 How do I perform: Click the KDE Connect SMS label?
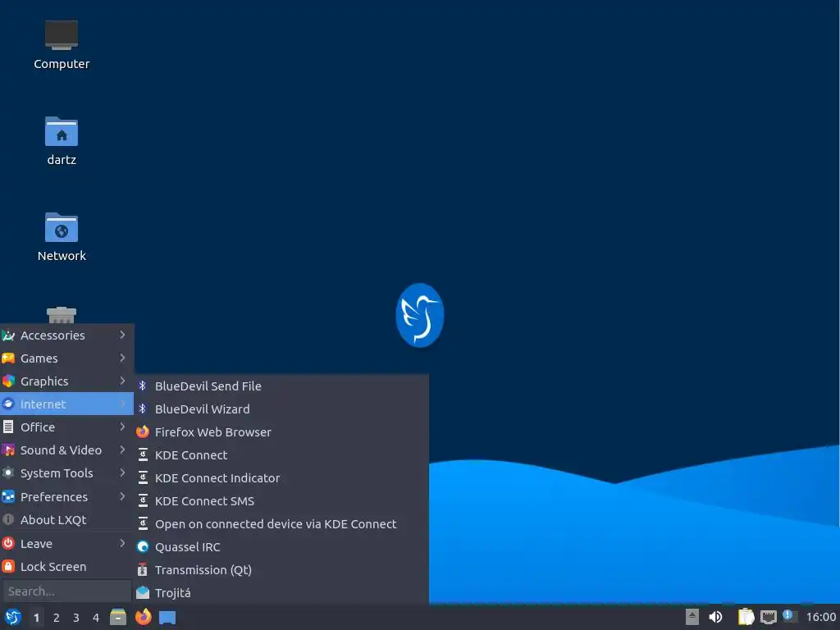(x=204, y=501)
